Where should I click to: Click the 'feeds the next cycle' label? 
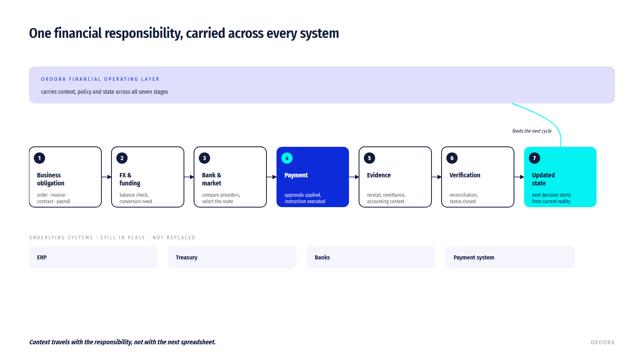(x=532, y=131)
